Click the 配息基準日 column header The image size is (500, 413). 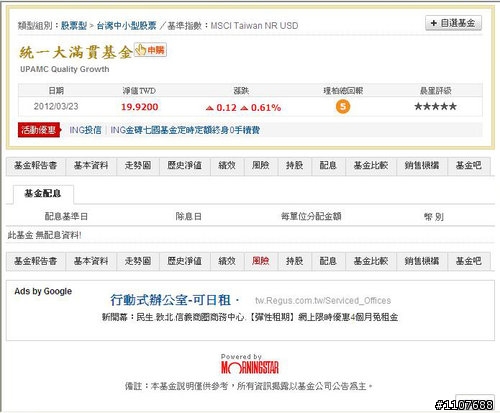click(66, 217)
